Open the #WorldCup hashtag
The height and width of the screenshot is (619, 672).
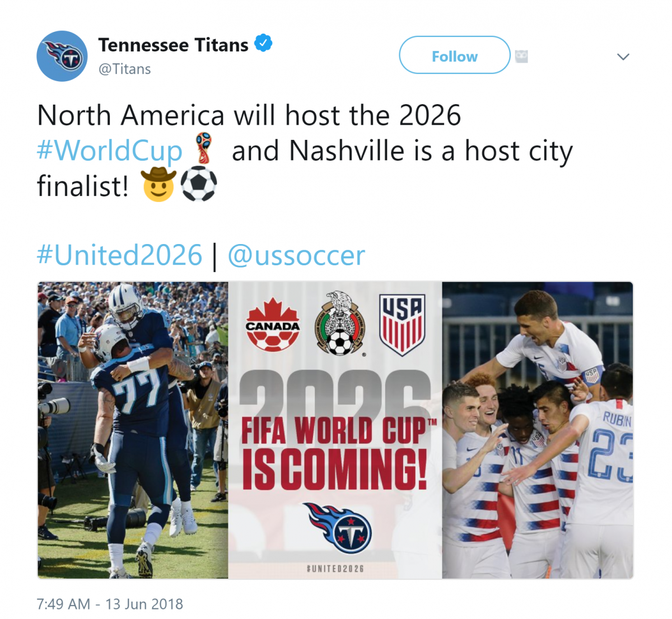(x=110, y=151)
